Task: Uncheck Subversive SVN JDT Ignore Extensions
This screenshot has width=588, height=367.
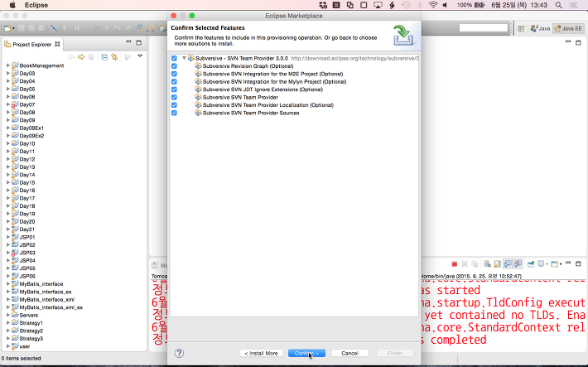Action: coord(174,89)
